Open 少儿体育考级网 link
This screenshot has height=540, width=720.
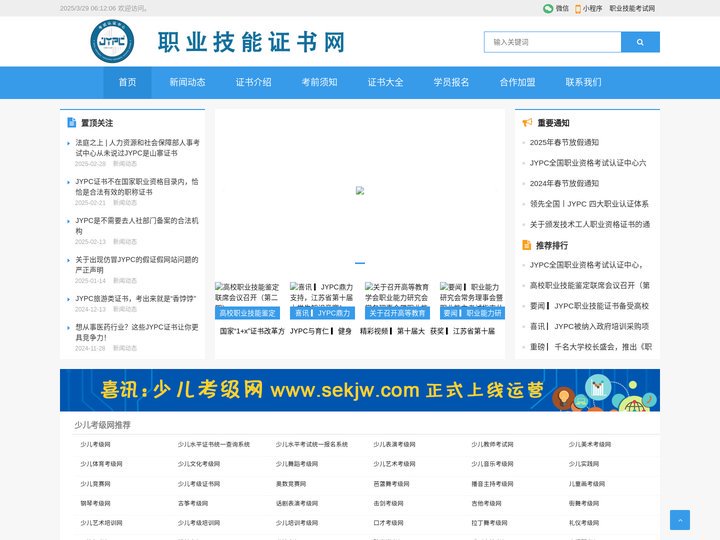click(x=101, y=464)
